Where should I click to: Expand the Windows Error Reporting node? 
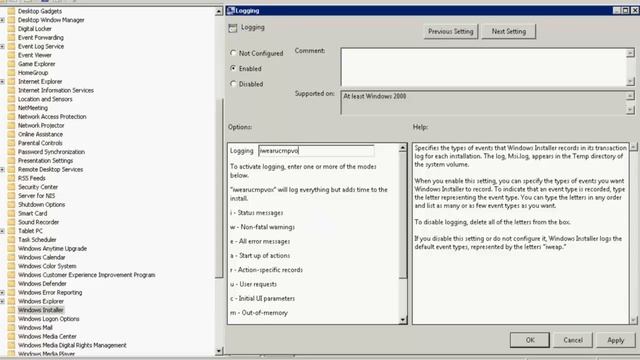pos(2,293)
